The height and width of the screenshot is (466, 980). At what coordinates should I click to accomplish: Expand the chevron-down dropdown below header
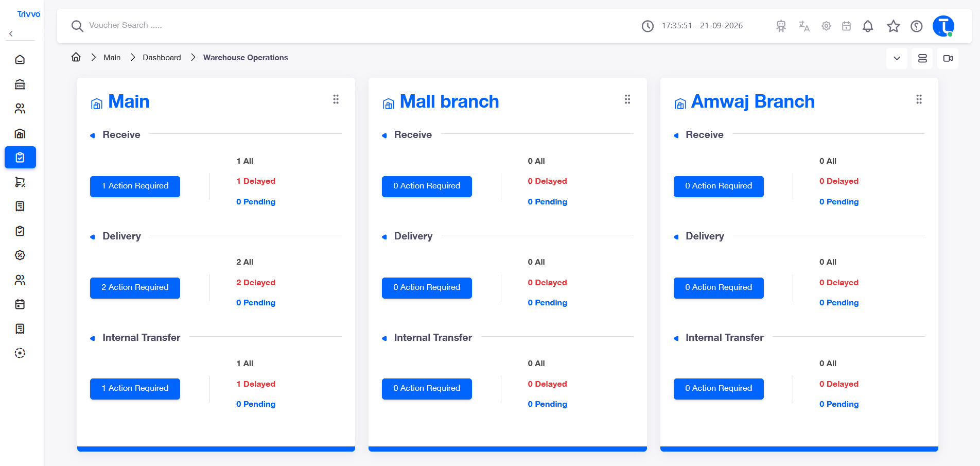[897, 58]
